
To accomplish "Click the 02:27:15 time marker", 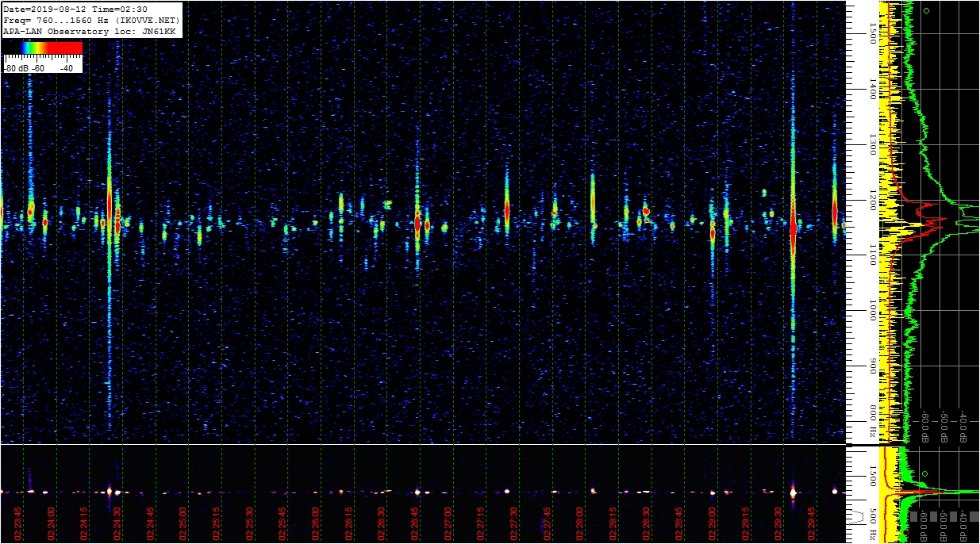I will 482,524.
